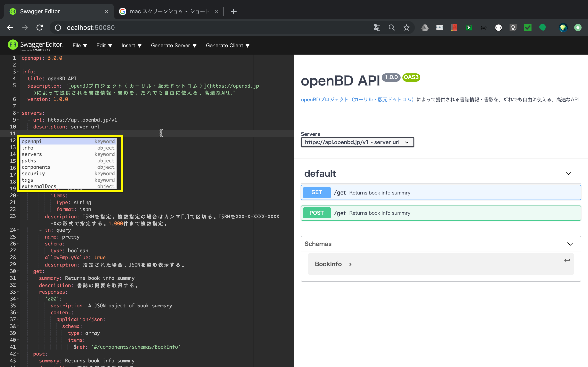Viewport: 588px width, 367px height.
Task: Open the Swagger Editor logo home icon
Action: click(13, 45)
